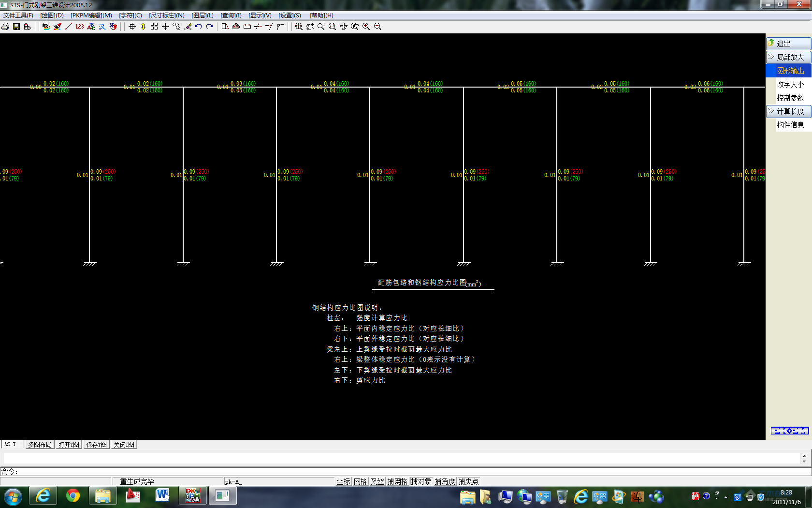Open the PKPM编辑(M) menu

[91, 15]
